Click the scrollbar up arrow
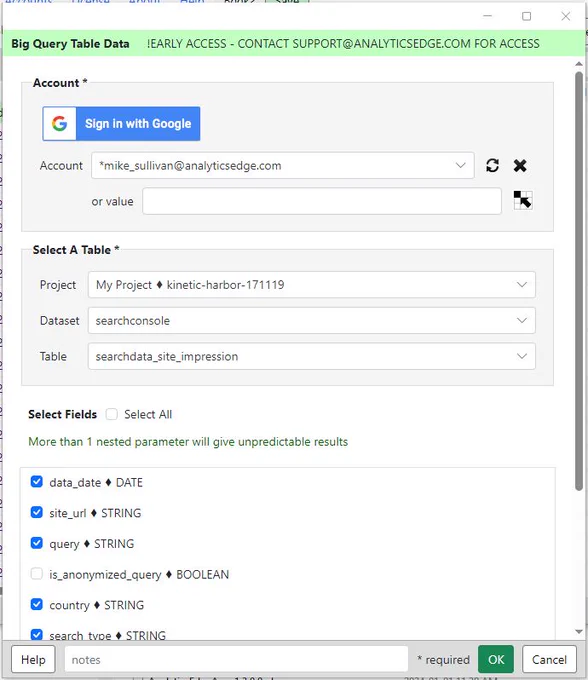588x680 pixels. point(579,64)
